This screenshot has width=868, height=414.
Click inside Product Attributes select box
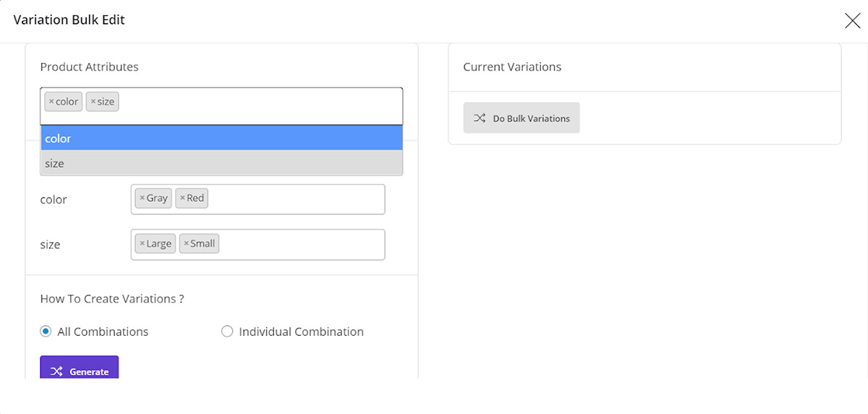(260, 105)
